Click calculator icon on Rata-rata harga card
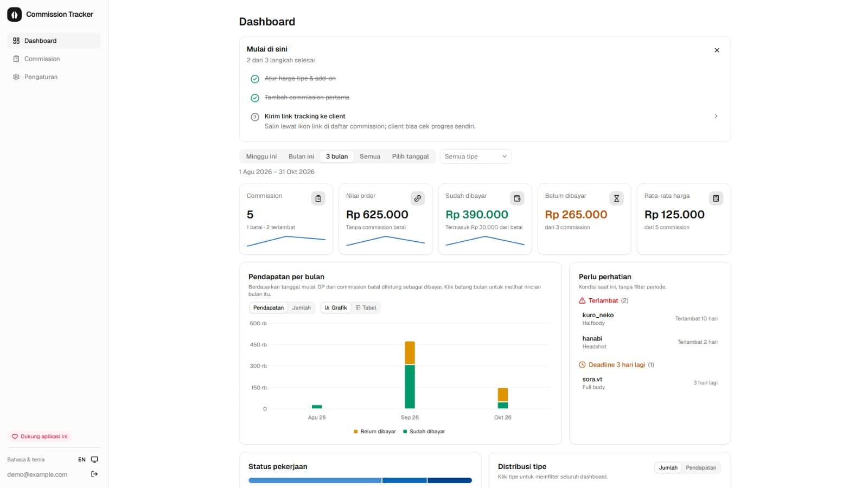 pos(716,198)
